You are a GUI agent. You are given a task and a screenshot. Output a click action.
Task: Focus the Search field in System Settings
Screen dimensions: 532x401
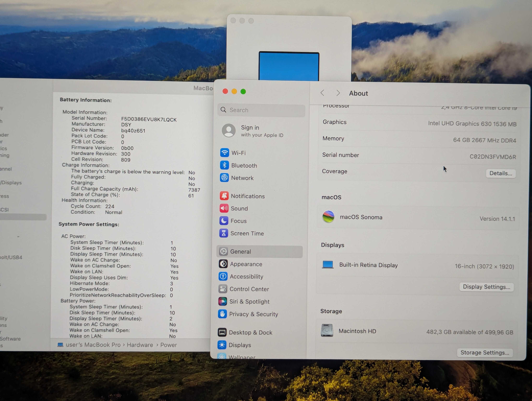point(261,110)
